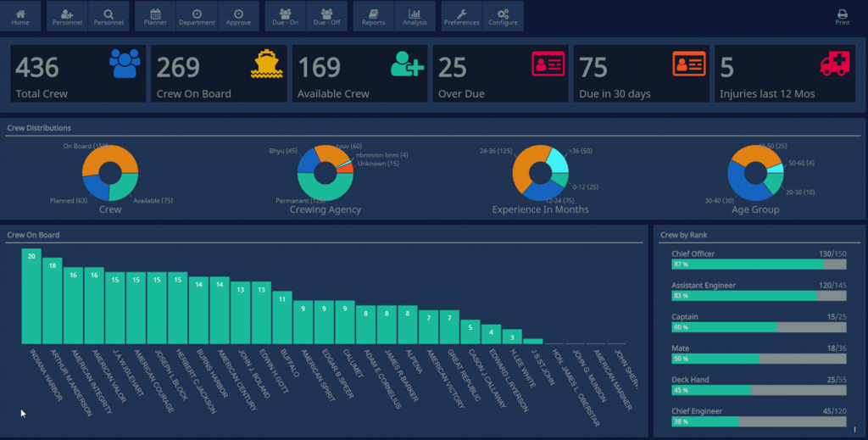Screen dimensions: 868x440
Task: Click the Print icon
Action: 842,17
